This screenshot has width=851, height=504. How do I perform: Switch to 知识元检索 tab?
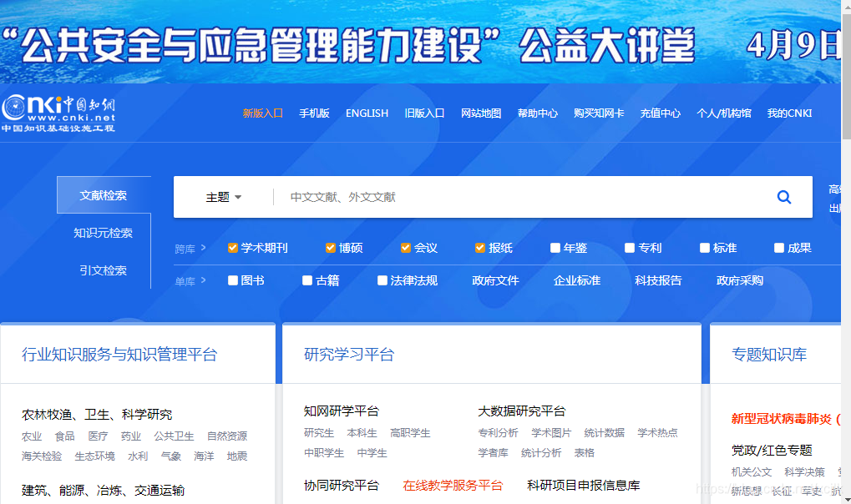tap(103, 233)
